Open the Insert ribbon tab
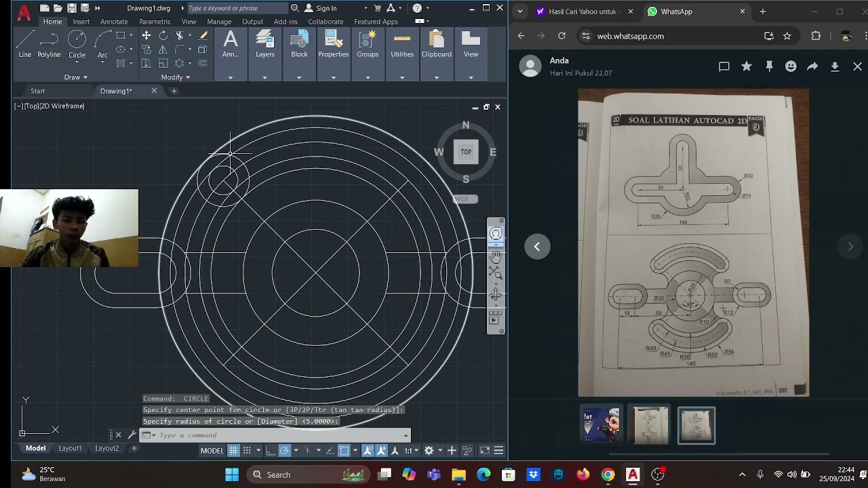The width and height of the screenshot is (868, 488). (81, 22)
